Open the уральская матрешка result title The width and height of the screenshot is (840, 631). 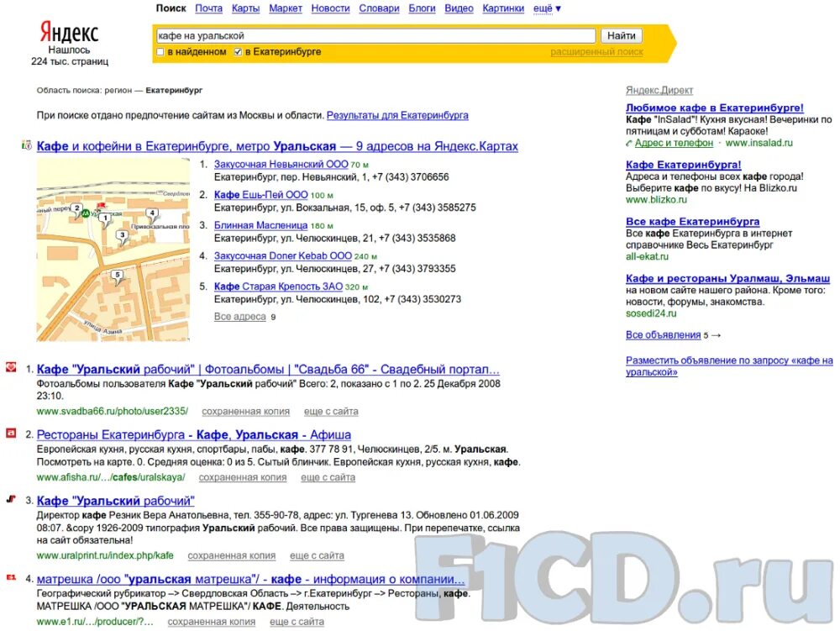pos(250,580)
